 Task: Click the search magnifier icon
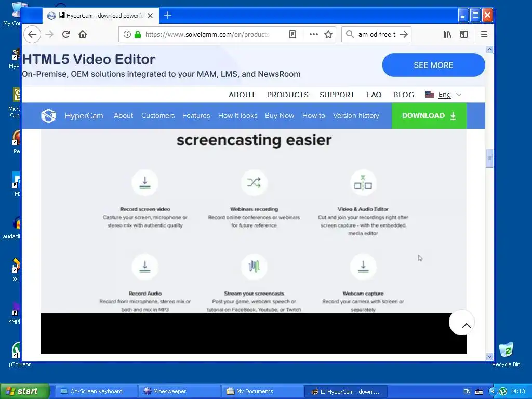click(350, 34)
